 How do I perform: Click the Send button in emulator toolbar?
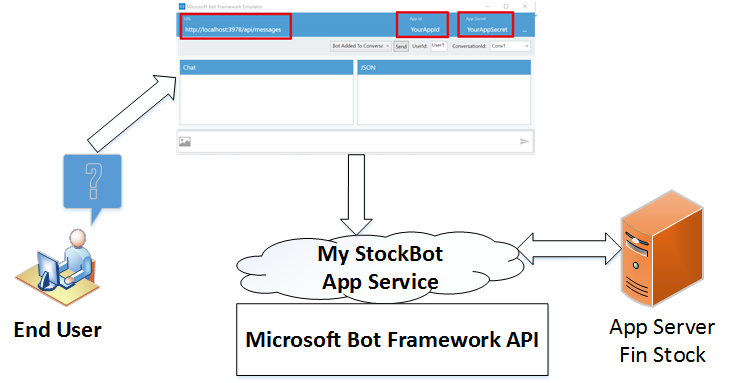pos(401,46)
